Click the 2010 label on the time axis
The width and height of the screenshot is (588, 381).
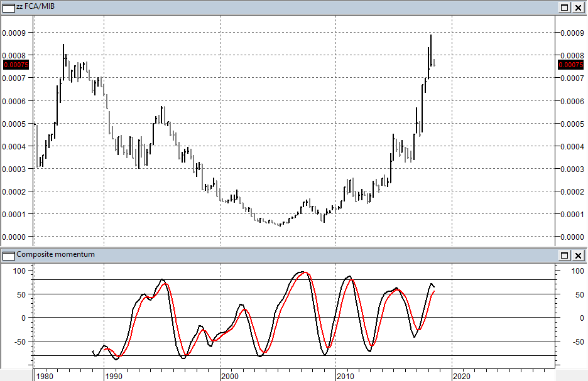[x=346, y=376]
